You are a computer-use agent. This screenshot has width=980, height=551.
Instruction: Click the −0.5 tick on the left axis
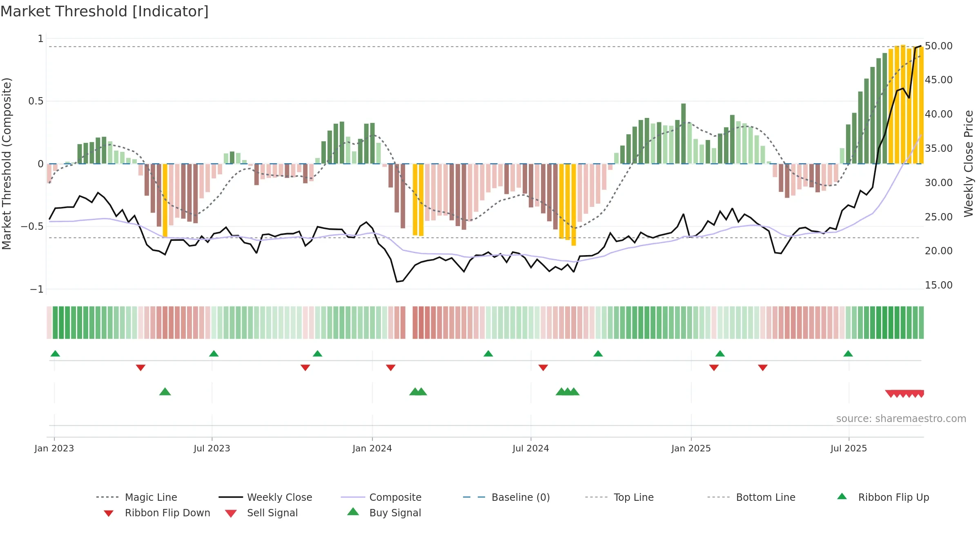click(x=32, y=227)
